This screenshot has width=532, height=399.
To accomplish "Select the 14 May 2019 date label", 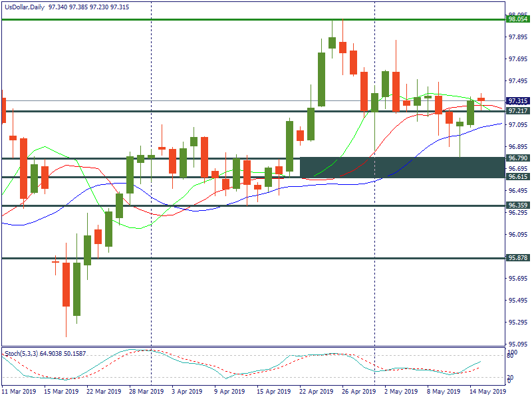I will point(487,392).
